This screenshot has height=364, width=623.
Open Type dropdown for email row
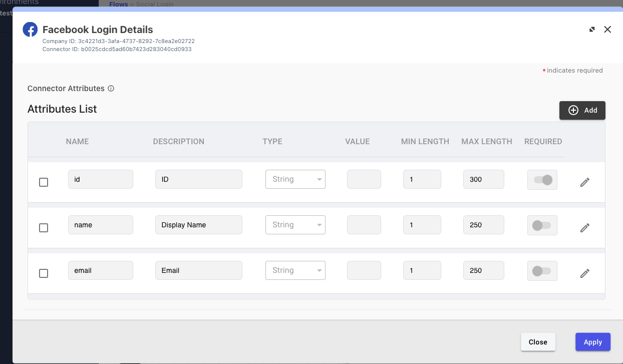pyautogui.click(x=295, y=270)
